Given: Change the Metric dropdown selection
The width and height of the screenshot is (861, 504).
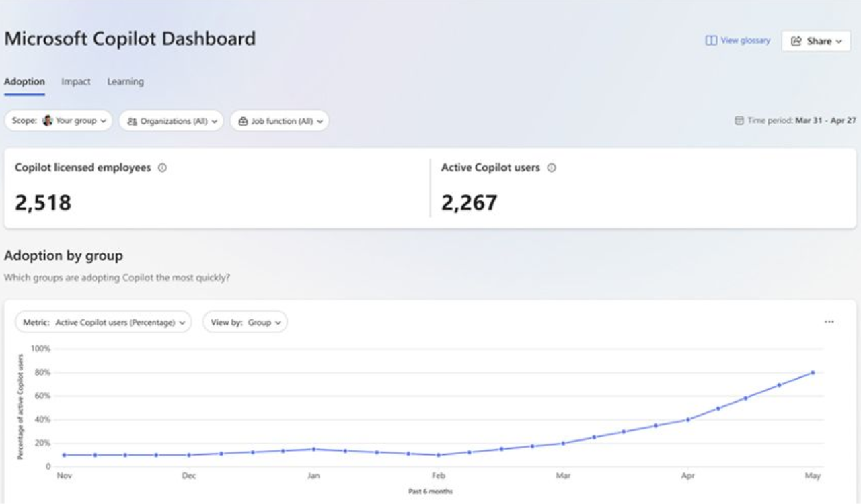Looking at the screenshot, I should click(x=103, y=322).
